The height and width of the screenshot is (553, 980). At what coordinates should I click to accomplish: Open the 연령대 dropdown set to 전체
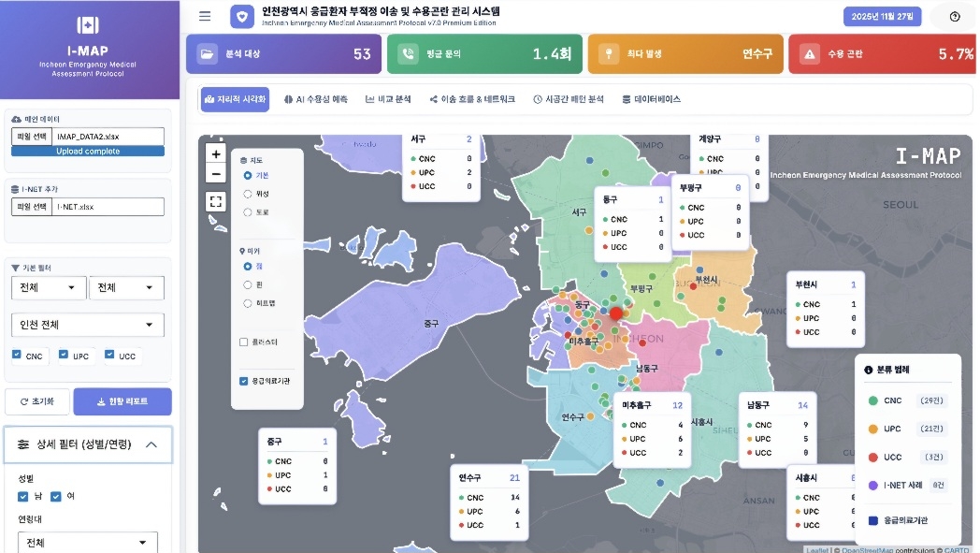point(87,543)
